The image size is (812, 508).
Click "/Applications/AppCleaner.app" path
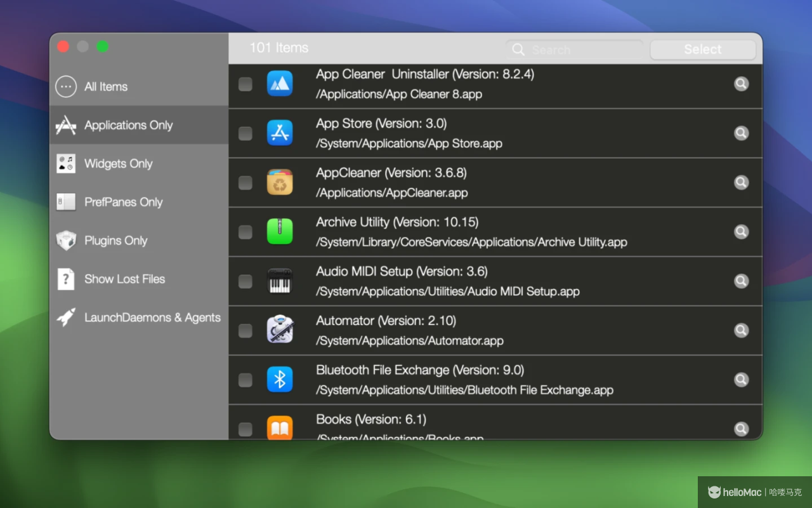click(392, 192)
